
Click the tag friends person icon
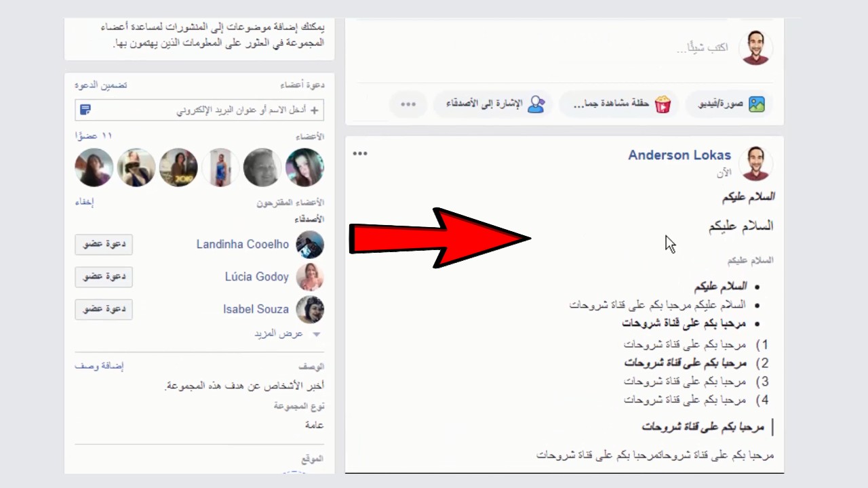pyautogui.click(x=536, y=104)
